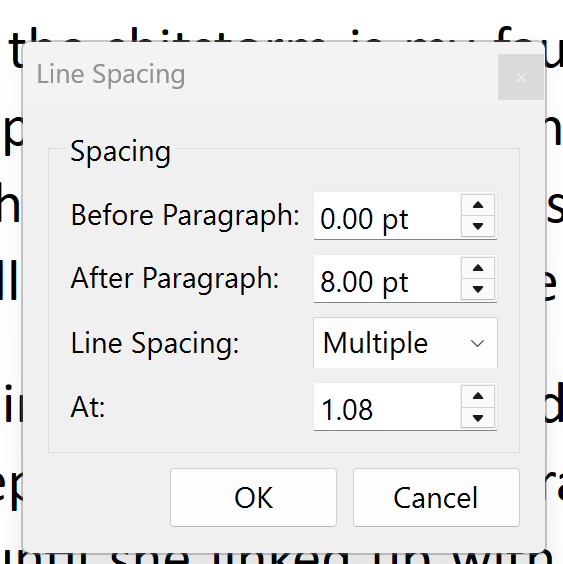Increase After Paragraph spacing with up arrow
Image resolution: width=563 pixels, height=564 pixels.
pos(478,268)
